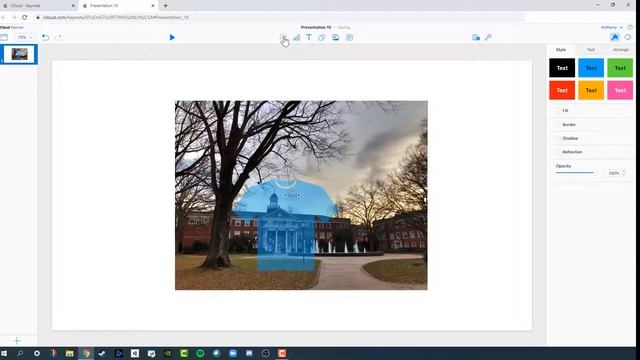Add a new slide with plus button
This screenshot has height=360, width=640.
pos(17,340)
